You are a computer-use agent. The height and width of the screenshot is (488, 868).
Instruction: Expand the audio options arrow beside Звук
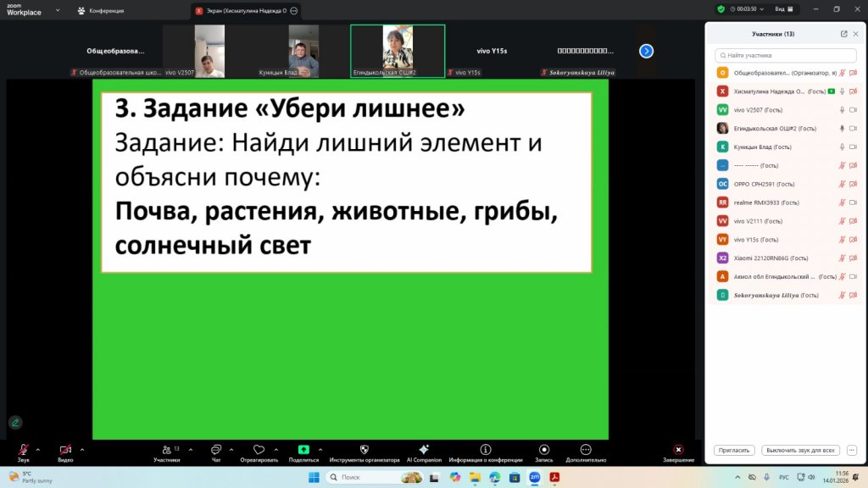point(37,450)
